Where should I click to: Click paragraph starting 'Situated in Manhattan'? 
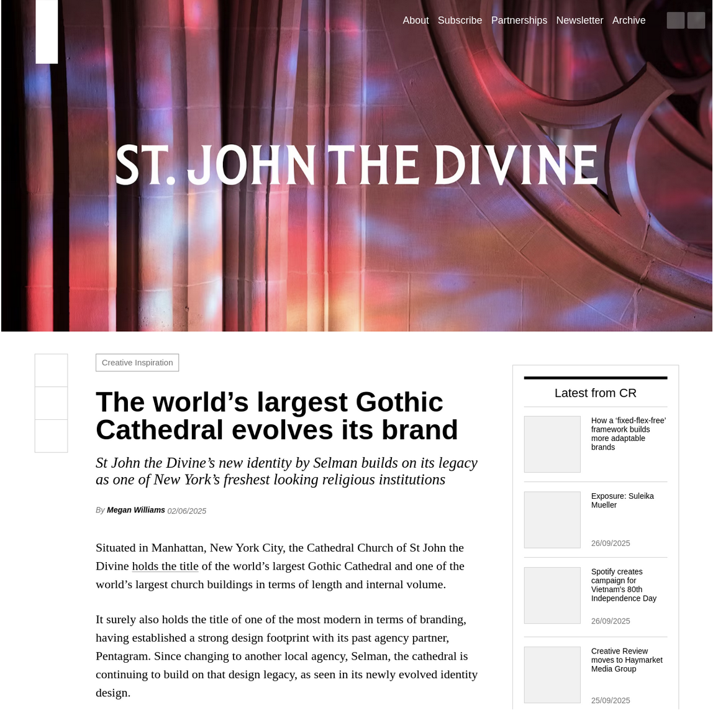pos(280,566)
